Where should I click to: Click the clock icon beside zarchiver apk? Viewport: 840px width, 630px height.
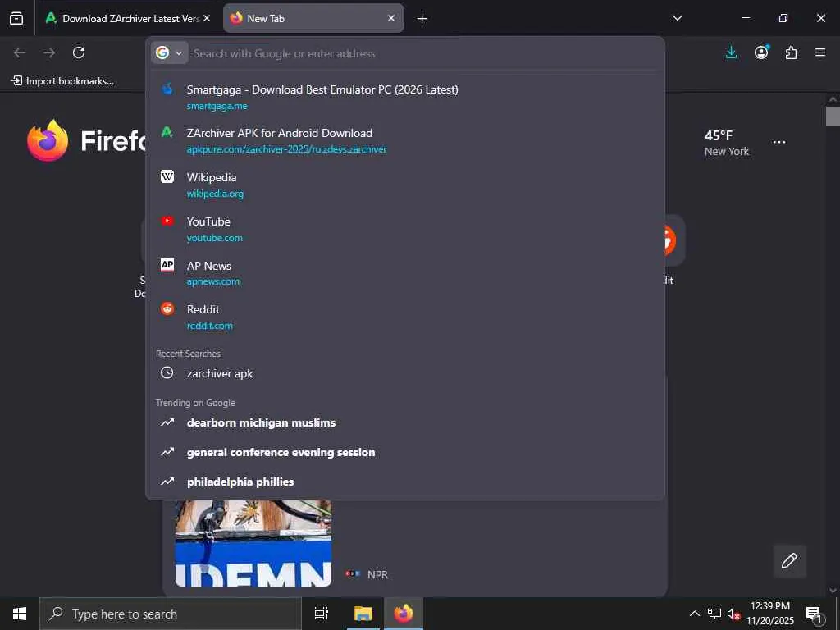tap(167, 373)
